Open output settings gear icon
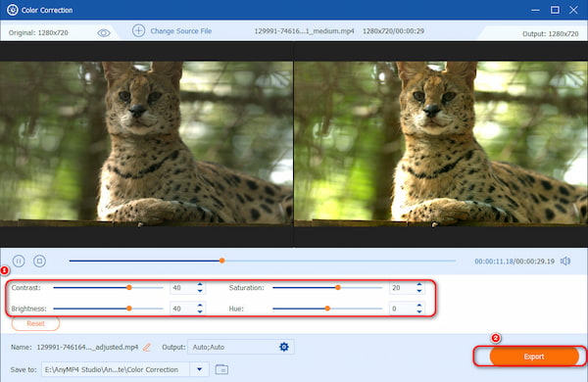Viewport: 588px width, 382px height. pos(284,347)
